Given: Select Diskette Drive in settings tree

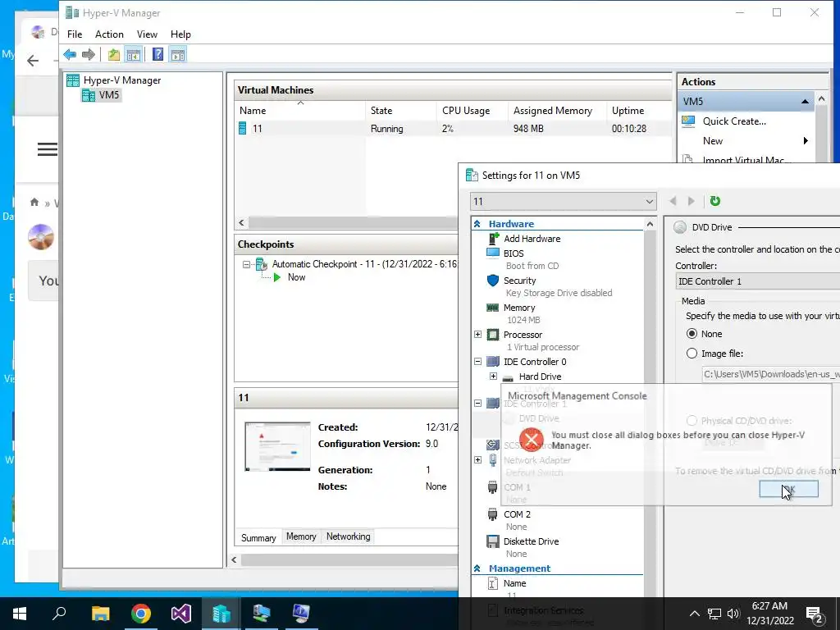Looking at the screenshot, I should pos(531,541).
